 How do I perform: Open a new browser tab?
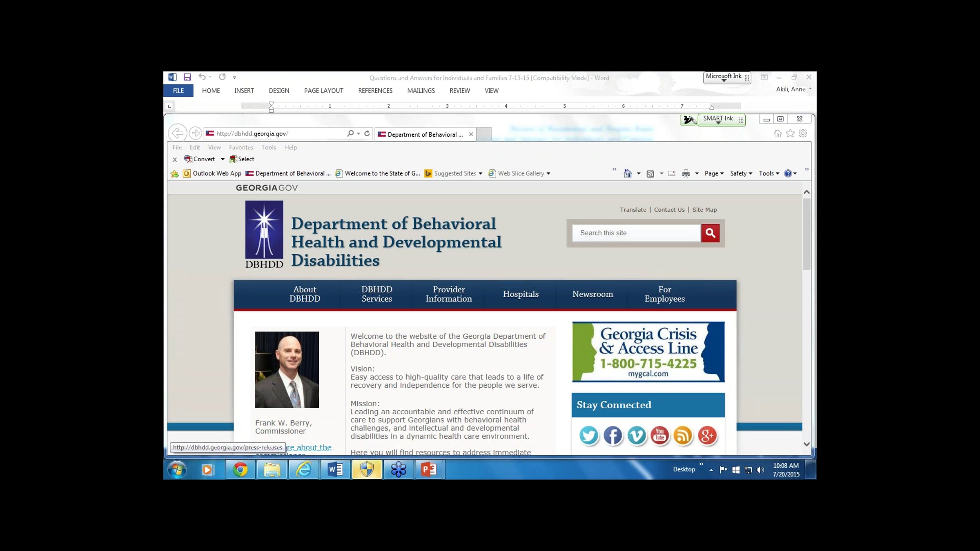click(484, 134)
